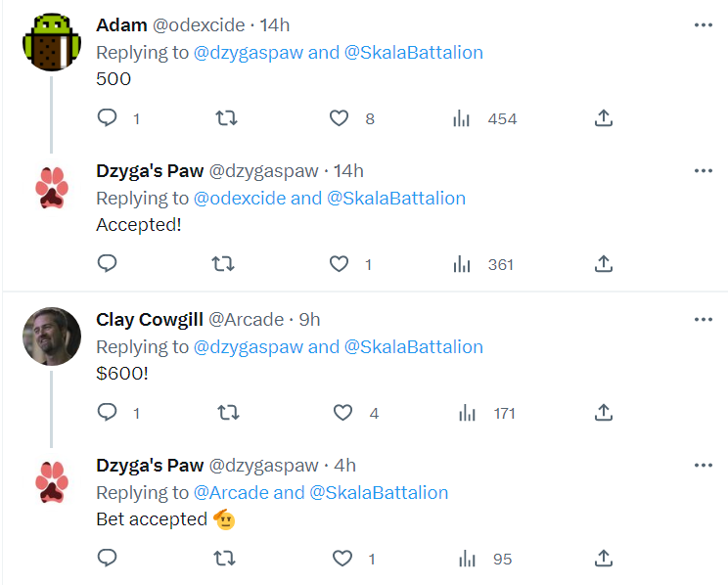728x585 pixels.
Task: Open more options on Clay Cowgill's tweet
Action: (704, 320)
